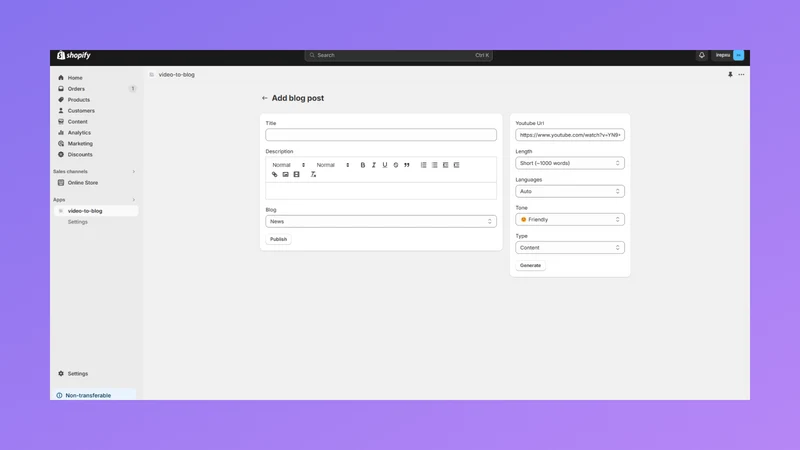Click the top Search bar
Viewport: 800px width, 450px height.
pyautogui.click(x=398, y=55)
